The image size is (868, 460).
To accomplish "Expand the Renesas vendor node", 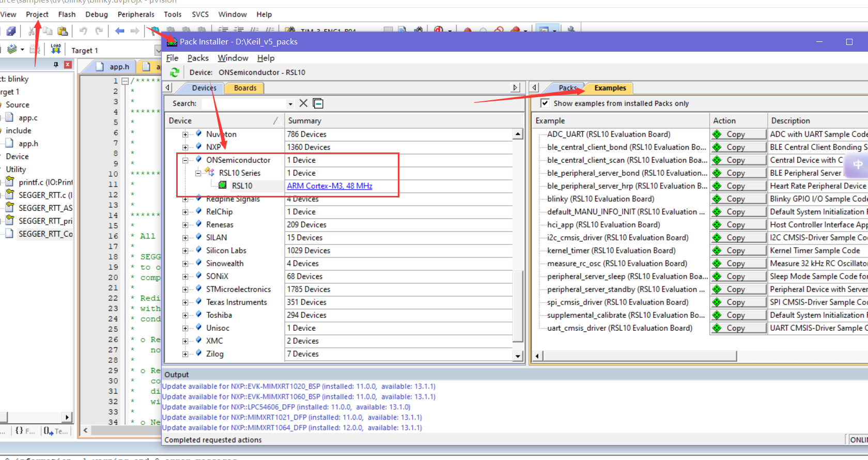I will 185,225.
